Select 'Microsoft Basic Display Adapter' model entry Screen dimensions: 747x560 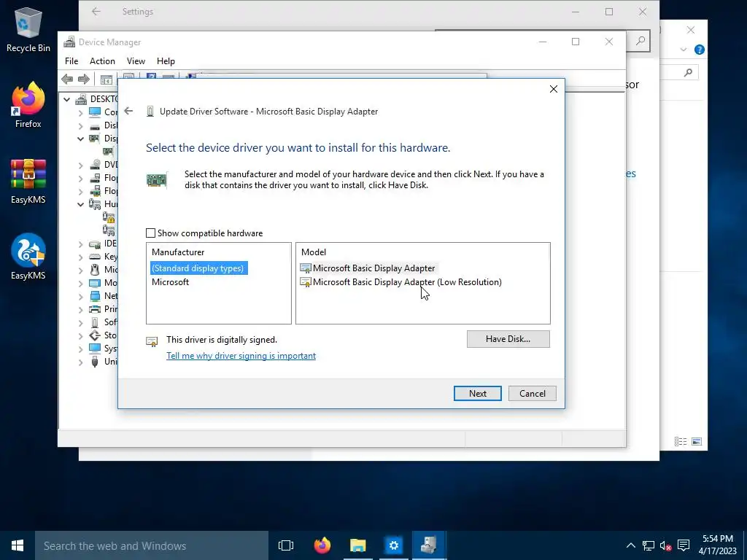368,268
